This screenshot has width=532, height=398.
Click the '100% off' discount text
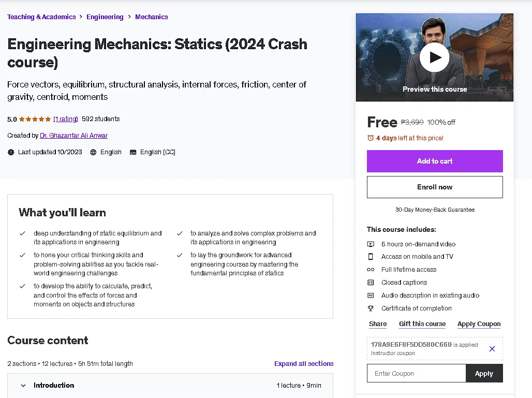click(x=441, y=122)
